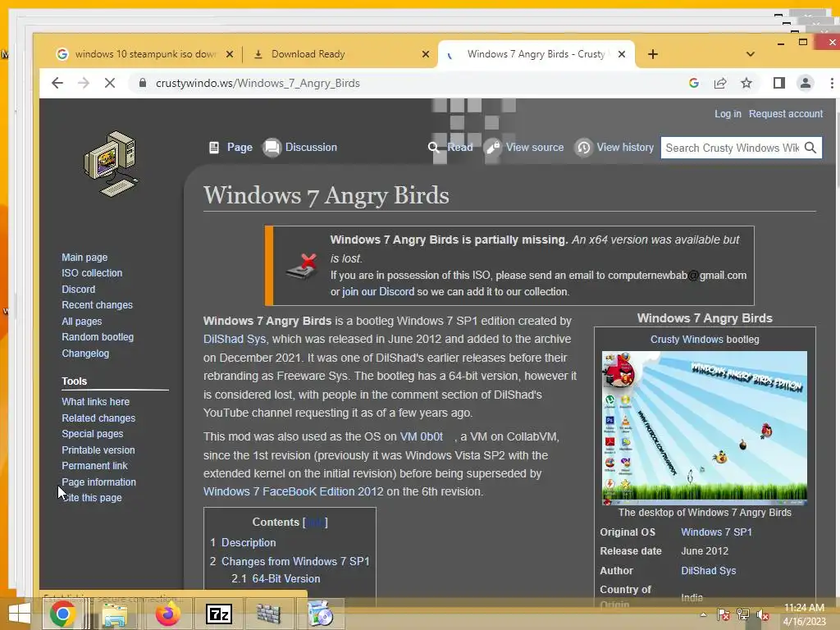Open Windows Start button

click(x=20, y=614)
